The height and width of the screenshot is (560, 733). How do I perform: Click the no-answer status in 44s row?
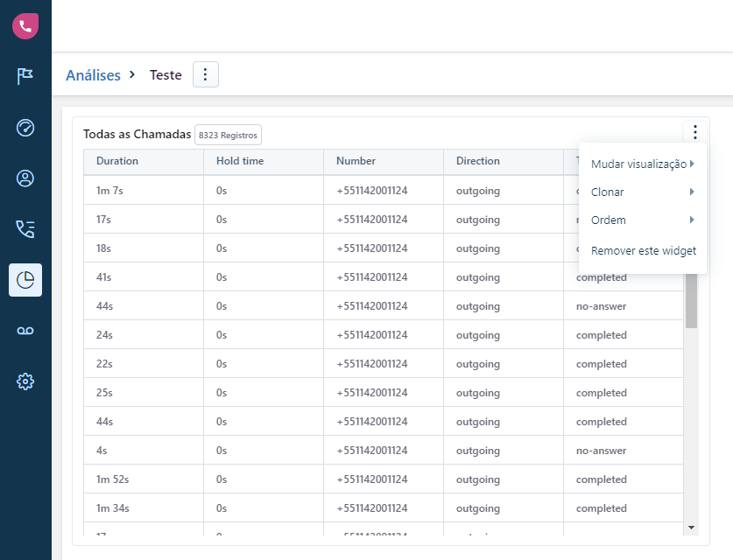coord(601,306)
